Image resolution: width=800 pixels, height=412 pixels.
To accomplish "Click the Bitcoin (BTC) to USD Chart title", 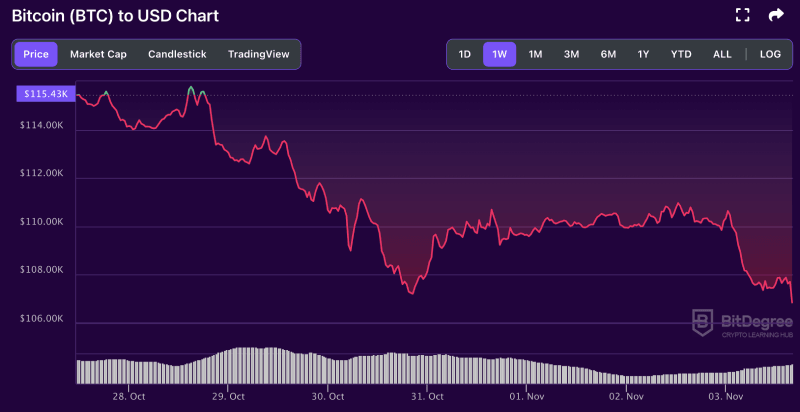I will [x=115, y=16].
